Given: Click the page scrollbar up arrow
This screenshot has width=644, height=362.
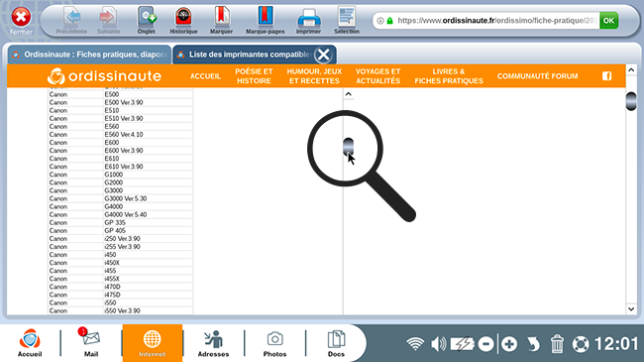Looking at the screenshot, I should [631, 70].
